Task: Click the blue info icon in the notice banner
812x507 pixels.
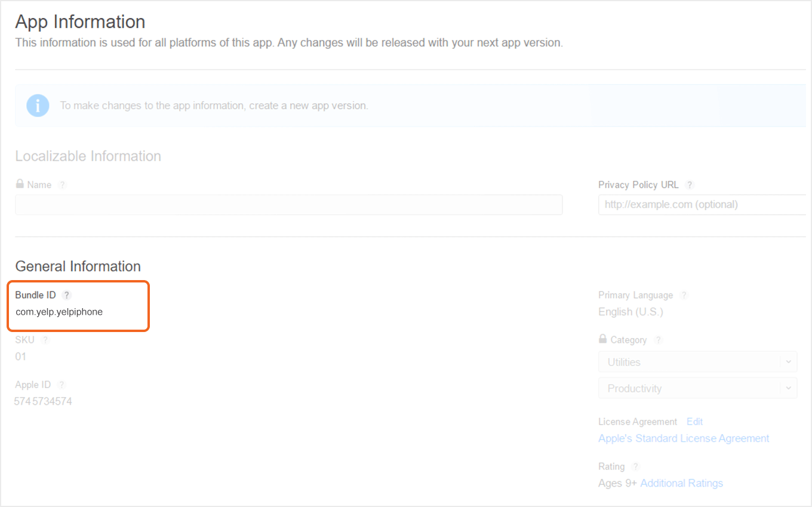Action: tap(38, 106)
